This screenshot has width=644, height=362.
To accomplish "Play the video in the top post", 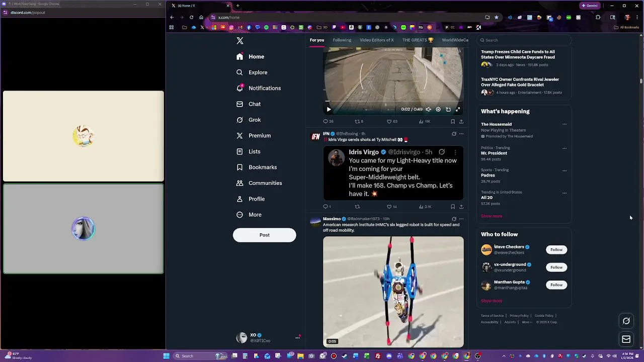I will pos(329,109).
